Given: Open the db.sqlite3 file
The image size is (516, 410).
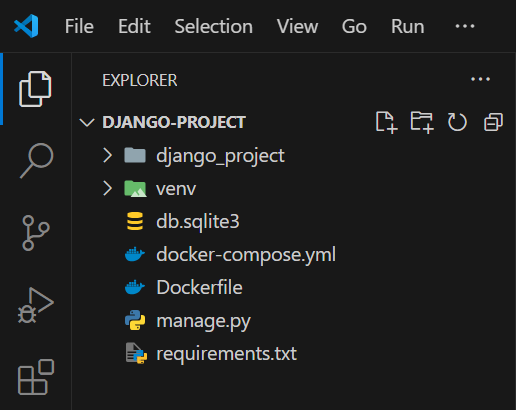Looking at the screenshot, I should (198, 222).
